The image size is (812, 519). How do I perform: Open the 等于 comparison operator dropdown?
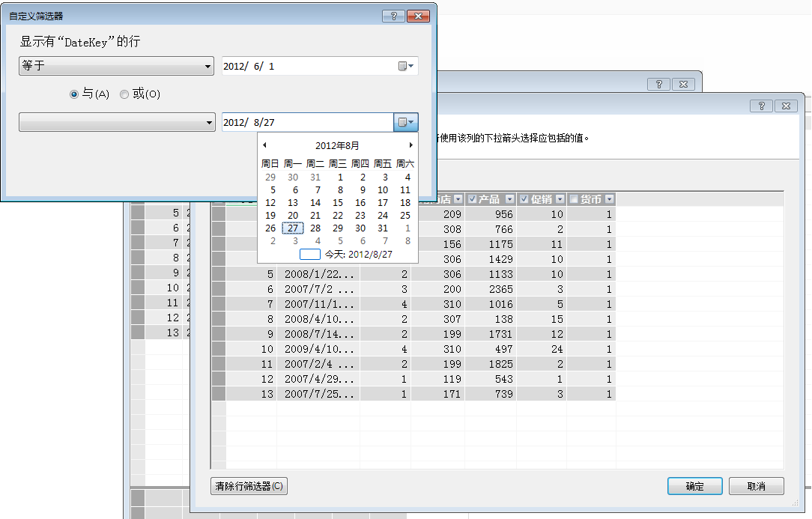(117, 66)
